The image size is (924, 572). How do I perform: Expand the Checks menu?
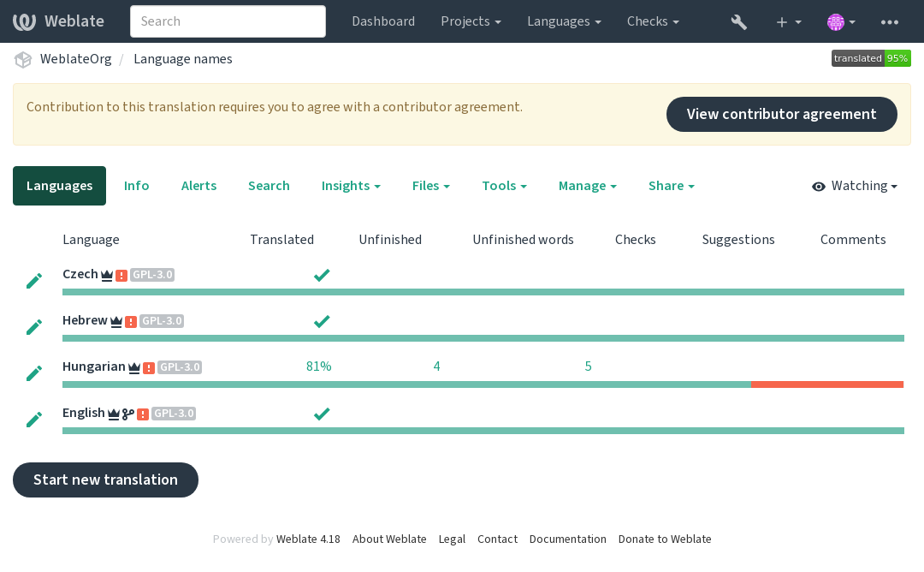click(653, 21)
